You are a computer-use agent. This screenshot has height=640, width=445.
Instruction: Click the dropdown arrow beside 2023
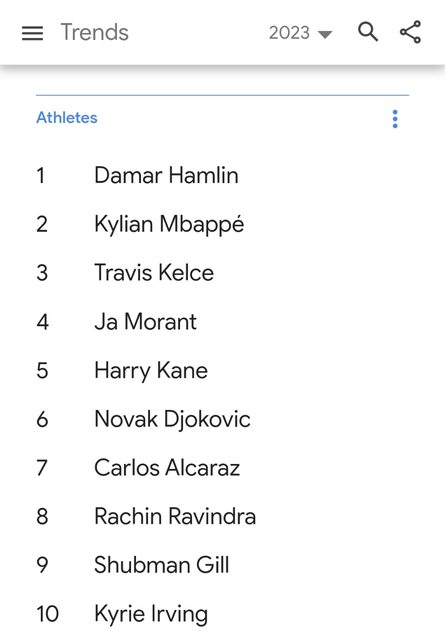325,34
